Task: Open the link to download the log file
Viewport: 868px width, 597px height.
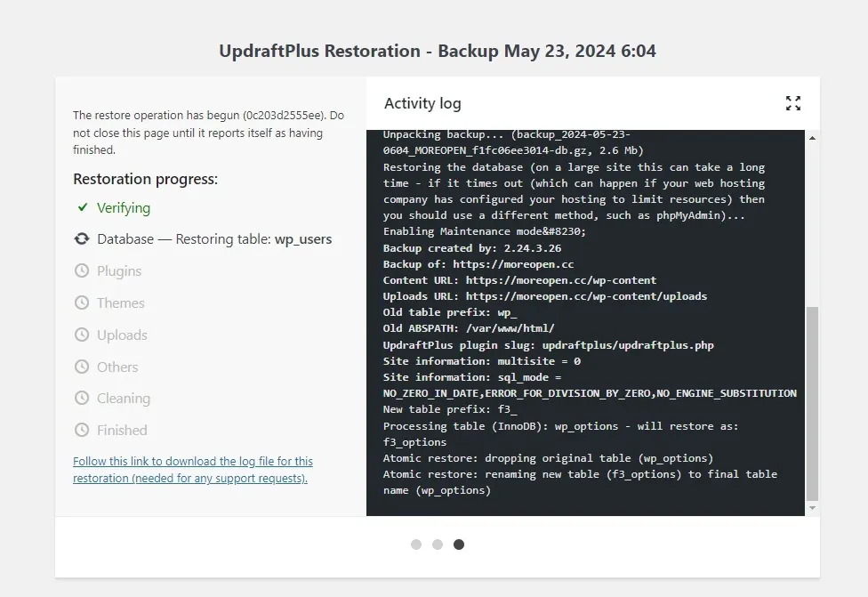Action: point(193,470)
